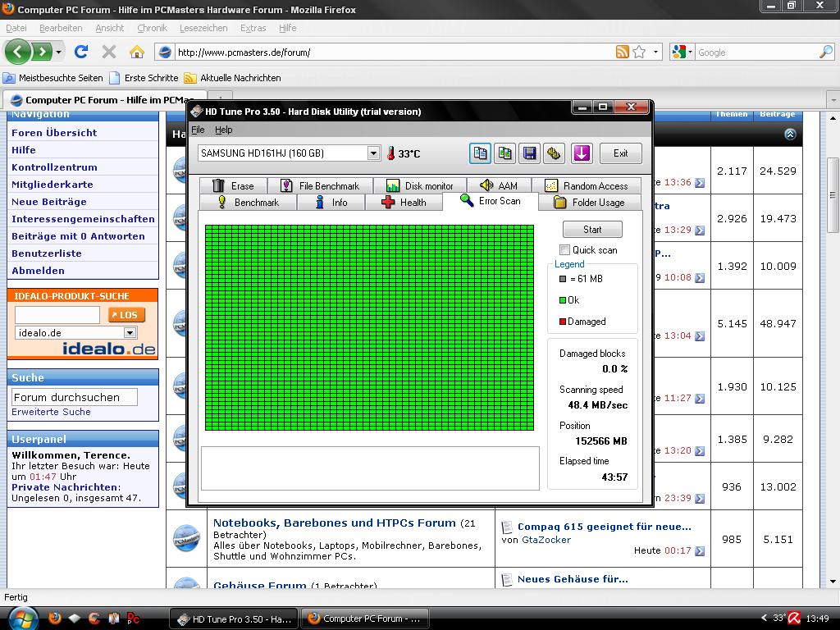Open the Google search engine dropdown
Viewport: 840px width, 630px height.
(x=690, y=52)
